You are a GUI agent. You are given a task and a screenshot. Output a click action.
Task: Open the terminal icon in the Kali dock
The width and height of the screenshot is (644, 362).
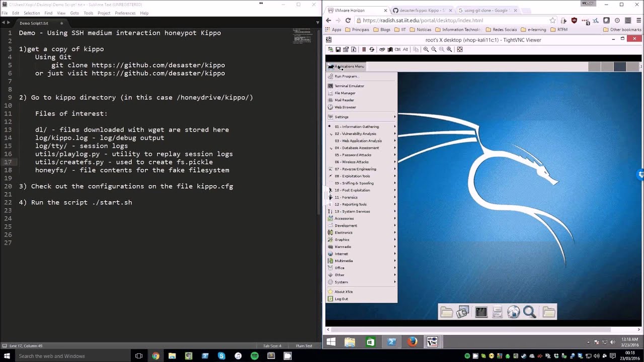[481, 312]
